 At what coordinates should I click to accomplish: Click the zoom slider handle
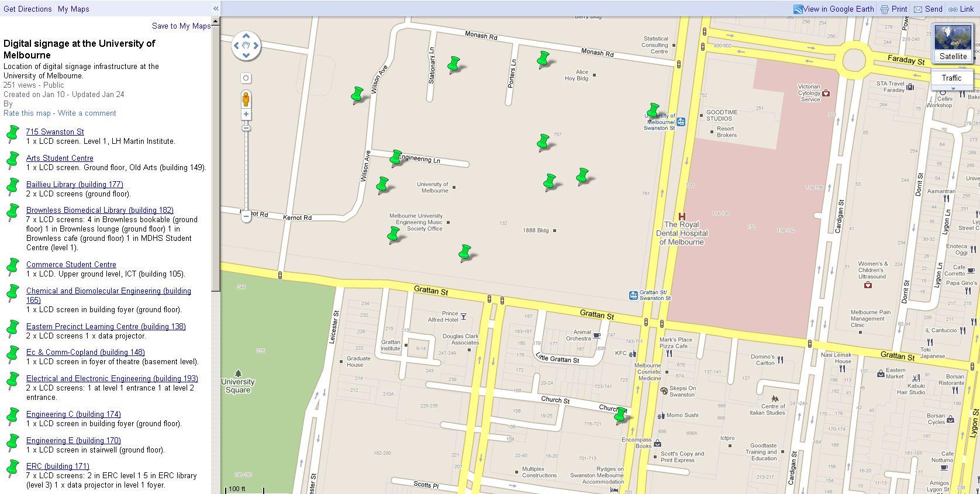[x=246, y=129]
